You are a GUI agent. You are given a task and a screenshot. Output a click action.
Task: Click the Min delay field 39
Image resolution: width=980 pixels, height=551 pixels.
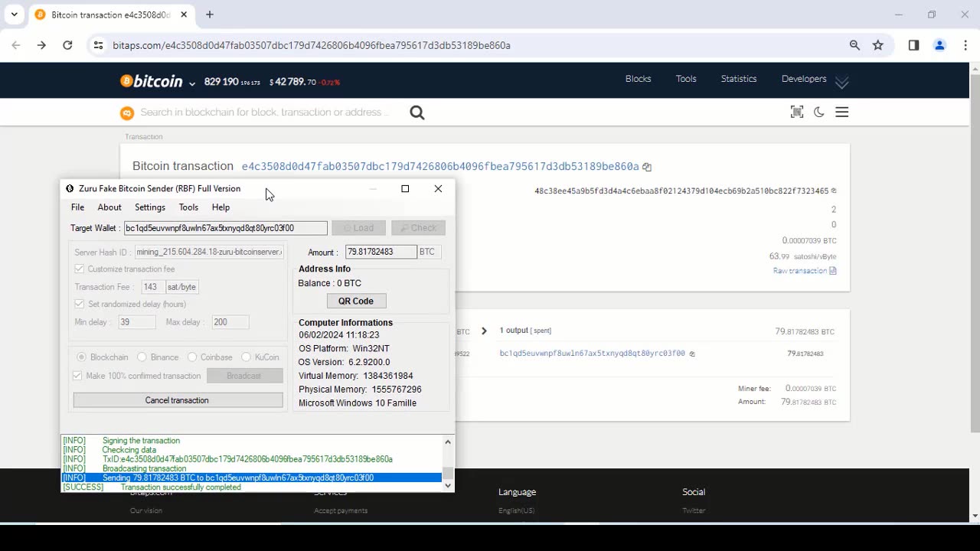[x=137, y=322]
